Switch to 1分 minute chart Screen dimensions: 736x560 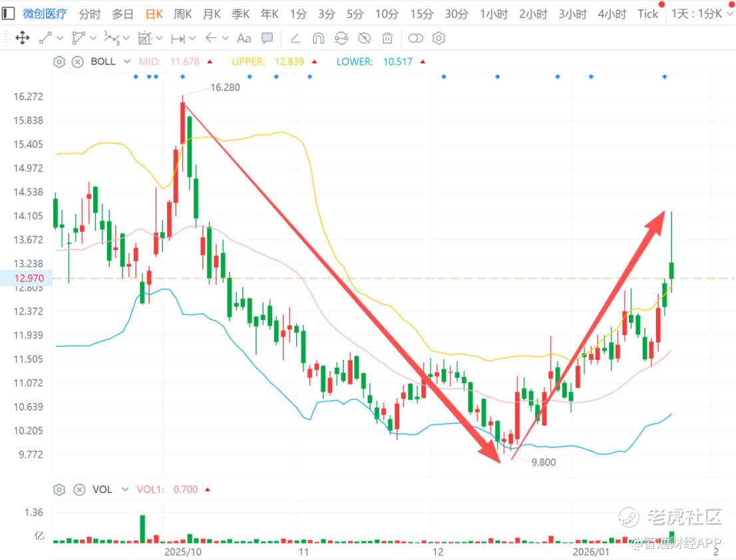pyautogui.click(x=298, y=14)
